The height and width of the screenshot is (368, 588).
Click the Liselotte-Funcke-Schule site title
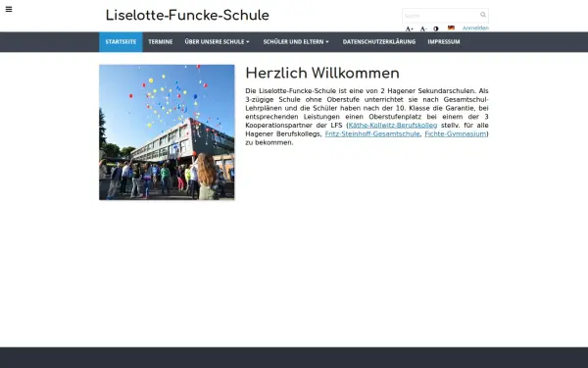[187, 16]
